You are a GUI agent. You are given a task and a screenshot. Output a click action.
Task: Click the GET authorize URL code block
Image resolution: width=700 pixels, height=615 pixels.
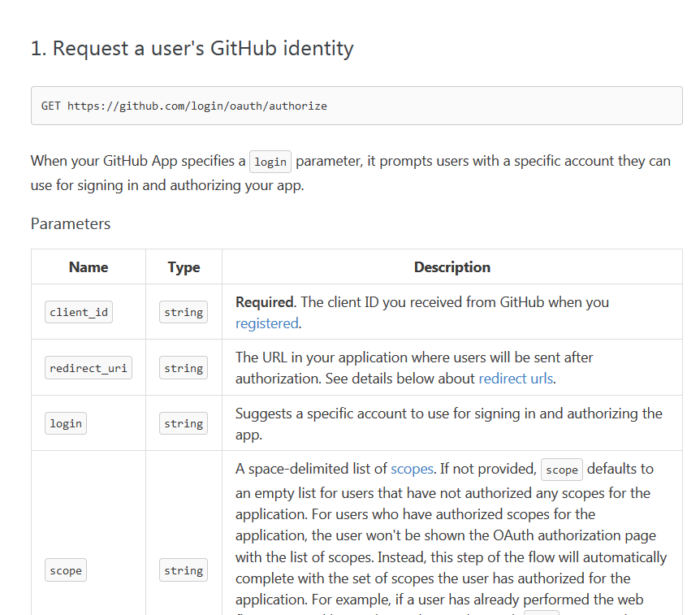pyautogui.click(x=356, y=106)
